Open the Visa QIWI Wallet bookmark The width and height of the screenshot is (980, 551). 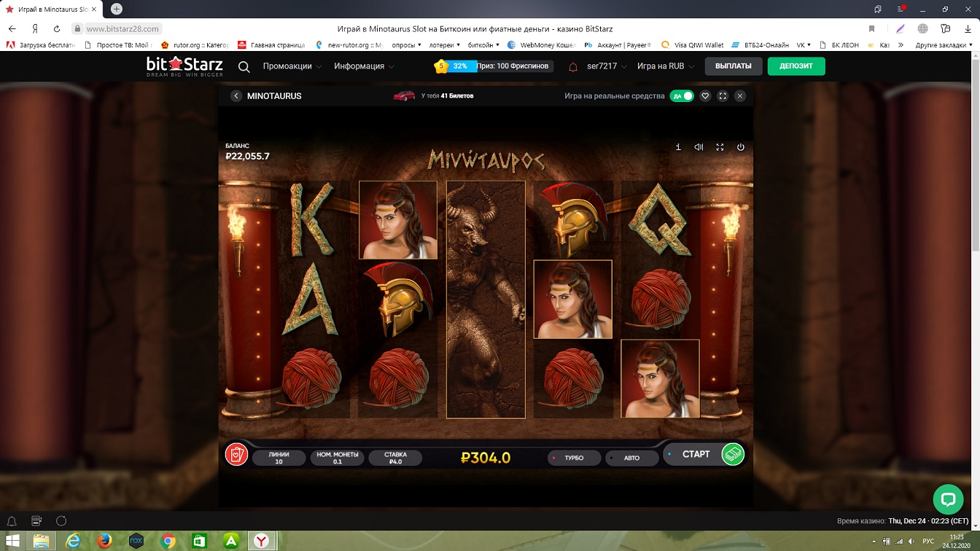pyautogui.click(x=693, y=45)
